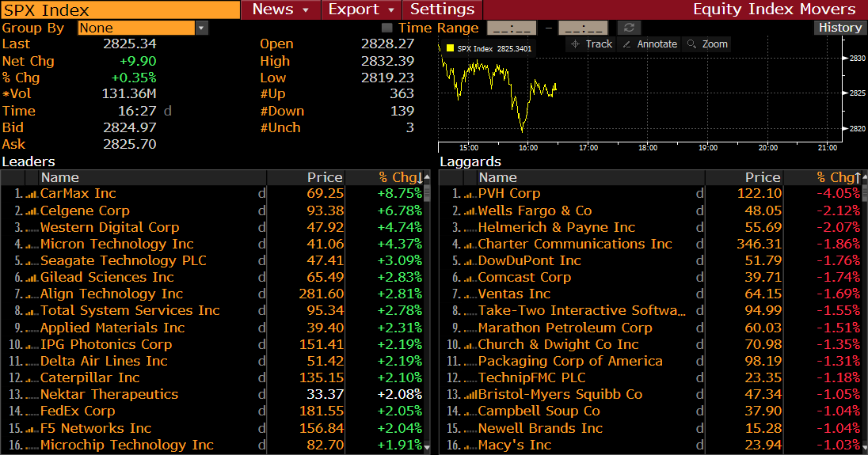This screenshot has height=455, width=868.
Task: Click the chart refresh icon
Action: (629, 28)
